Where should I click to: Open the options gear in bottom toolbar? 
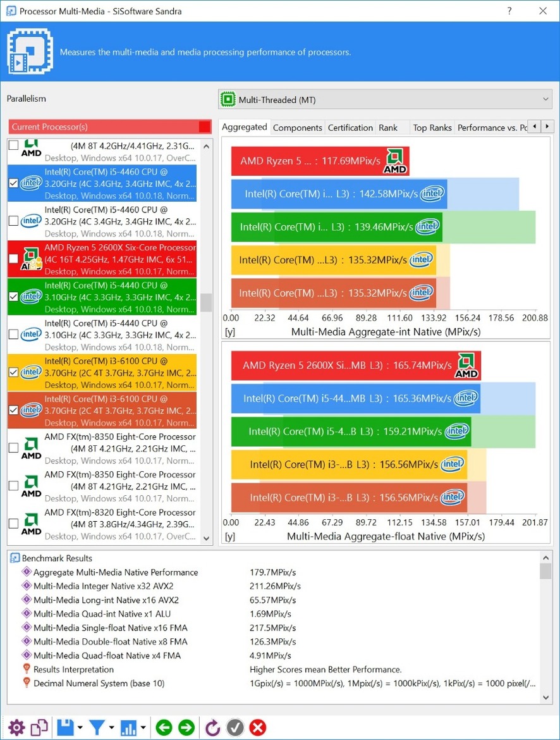pyautogui.click(x=16, y=727)
